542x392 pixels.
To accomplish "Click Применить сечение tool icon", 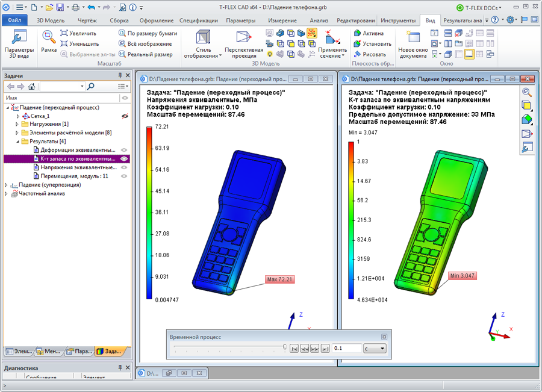I will (332, 37).
